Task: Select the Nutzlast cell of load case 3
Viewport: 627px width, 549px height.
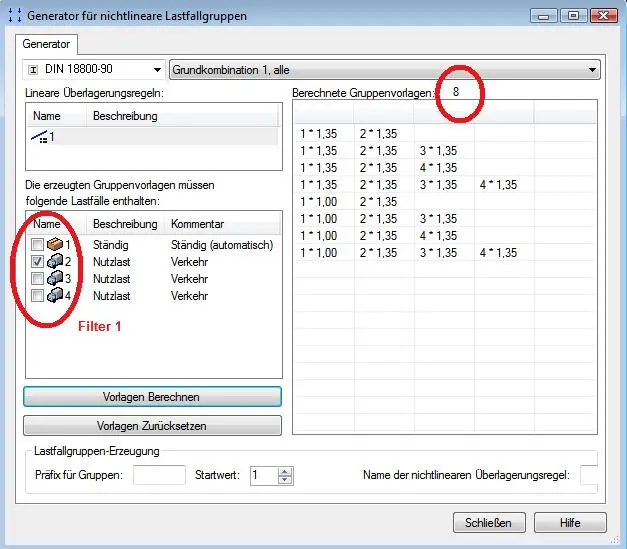Action: coord(112,279)
